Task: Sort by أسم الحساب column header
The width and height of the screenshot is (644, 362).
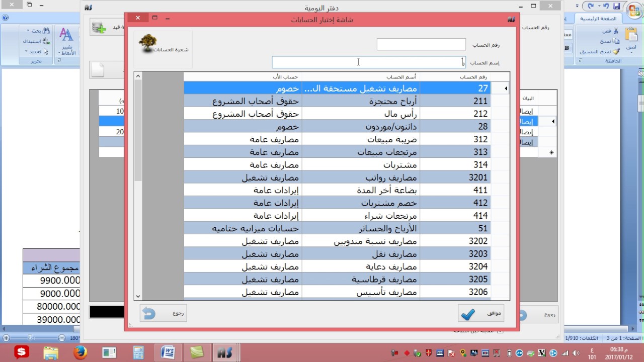Action: click(360, 77)
